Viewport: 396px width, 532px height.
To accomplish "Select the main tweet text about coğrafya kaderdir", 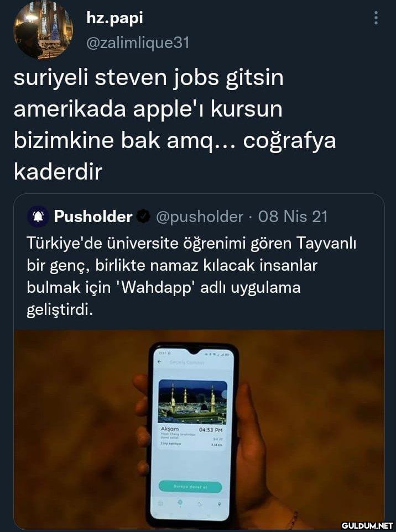I will (x=175, y=124).
